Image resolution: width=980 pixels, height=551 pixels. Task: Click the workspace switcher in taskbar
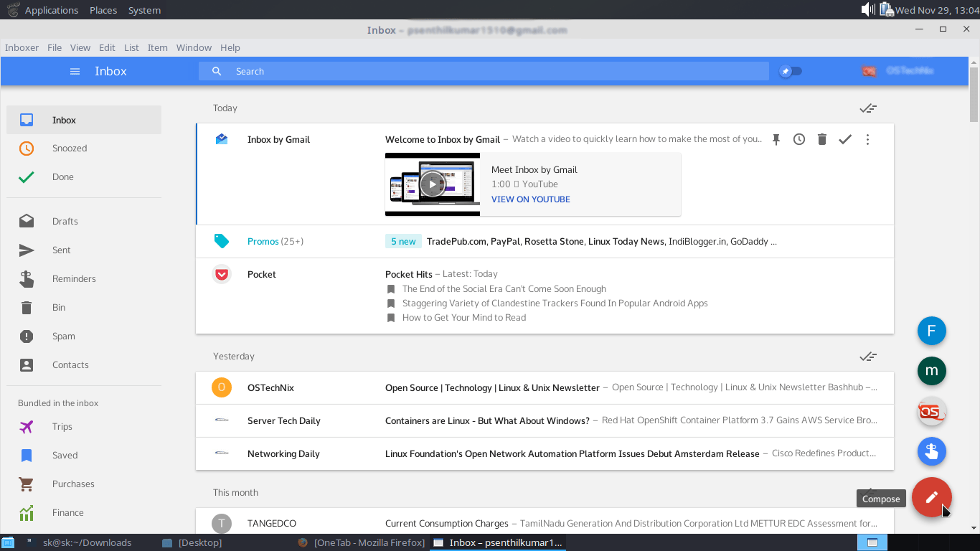pyautogui.click(x=872, y=542)
